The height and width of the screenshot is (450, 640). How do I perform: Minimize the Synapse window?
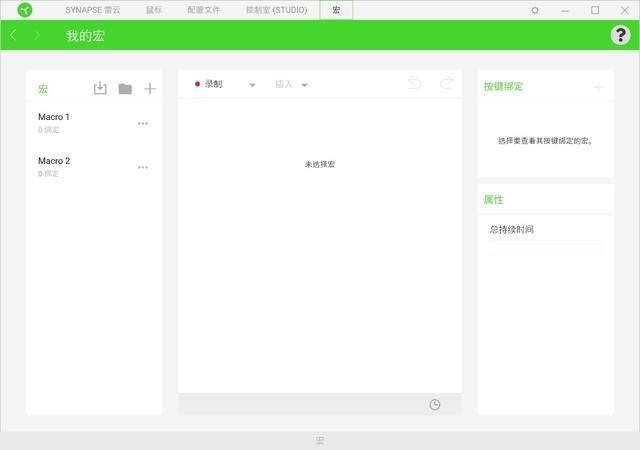pyautogui.click(x=565, y=10)
